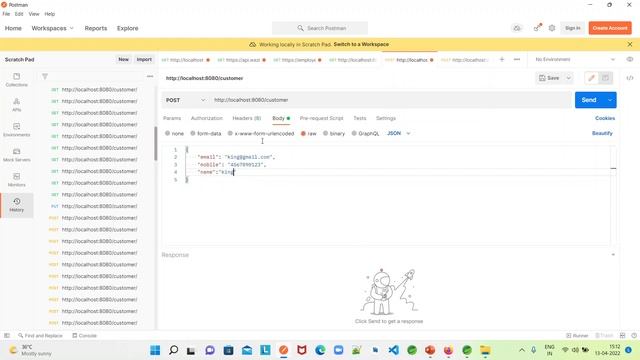Click the Search Postman field
Screen dimensions: 640x360
320,28
